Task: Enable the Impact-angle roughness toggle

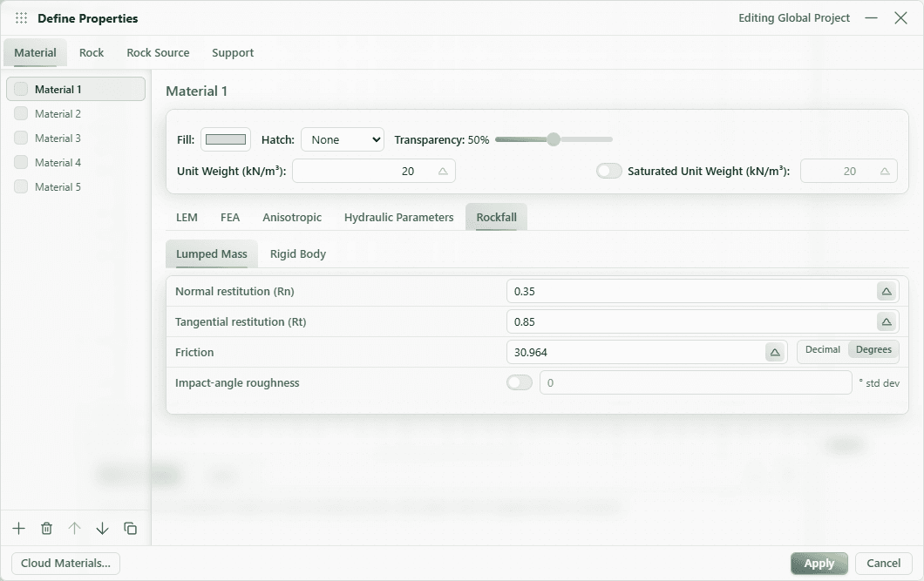Action: tap(520, 382)
